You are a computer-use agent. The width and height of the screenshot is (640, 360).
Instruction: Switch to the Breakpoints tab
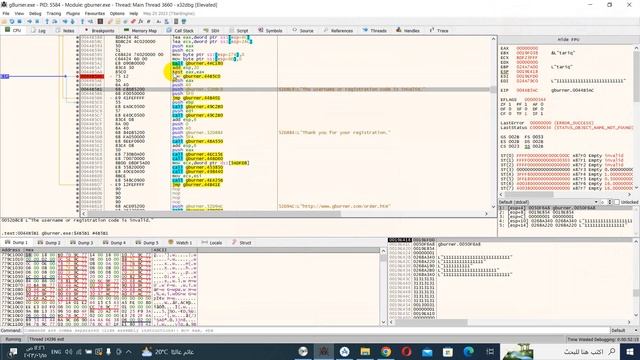100,31
